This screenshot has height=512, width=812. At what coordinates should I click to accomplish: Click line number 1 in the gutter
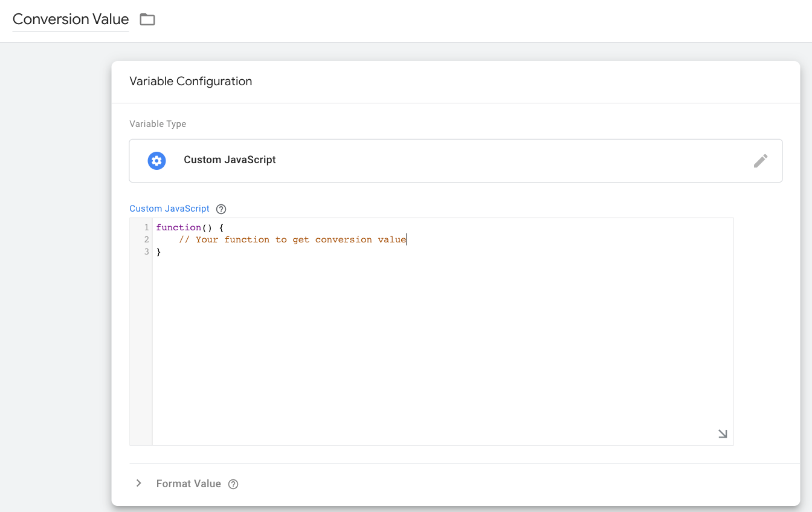(x=146, y=227)
